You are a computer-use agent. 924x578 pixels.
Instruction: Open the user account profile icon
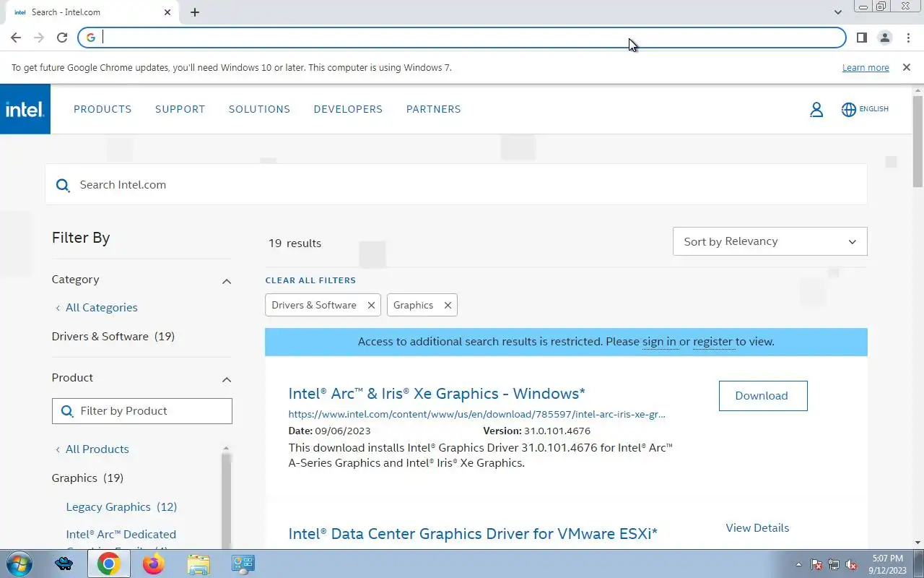pyautogui.click(x=816, y=109)
